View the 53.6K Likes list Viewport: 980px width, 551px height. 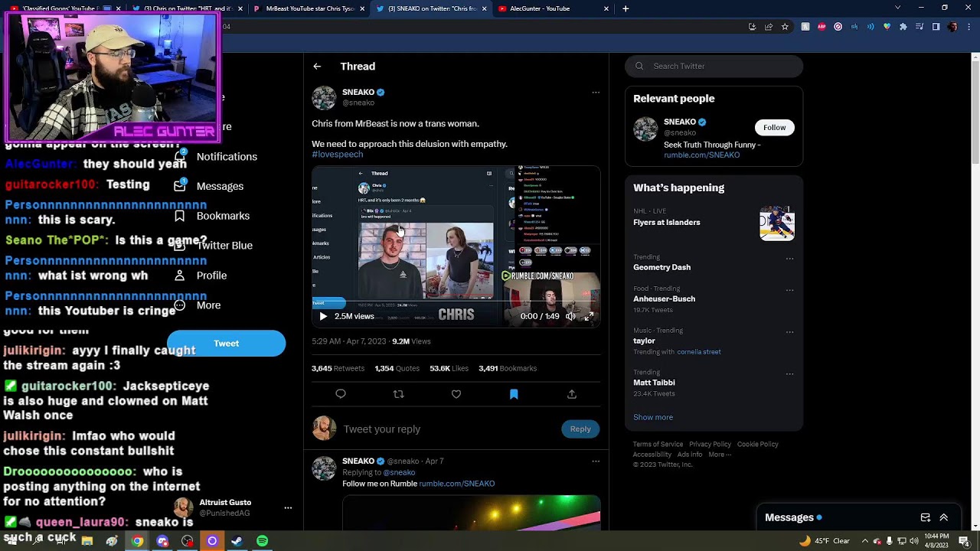449,369
